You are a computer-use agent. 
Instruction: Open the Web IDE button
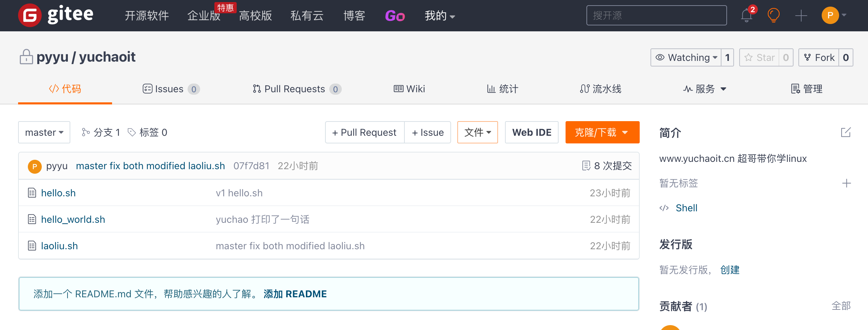(531, 132)
